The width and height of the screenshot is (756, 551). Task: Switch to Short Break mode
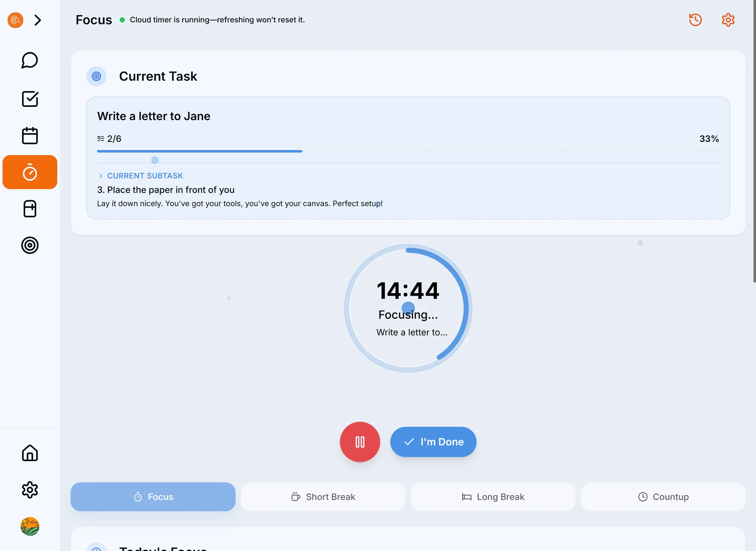pos(323,497)
